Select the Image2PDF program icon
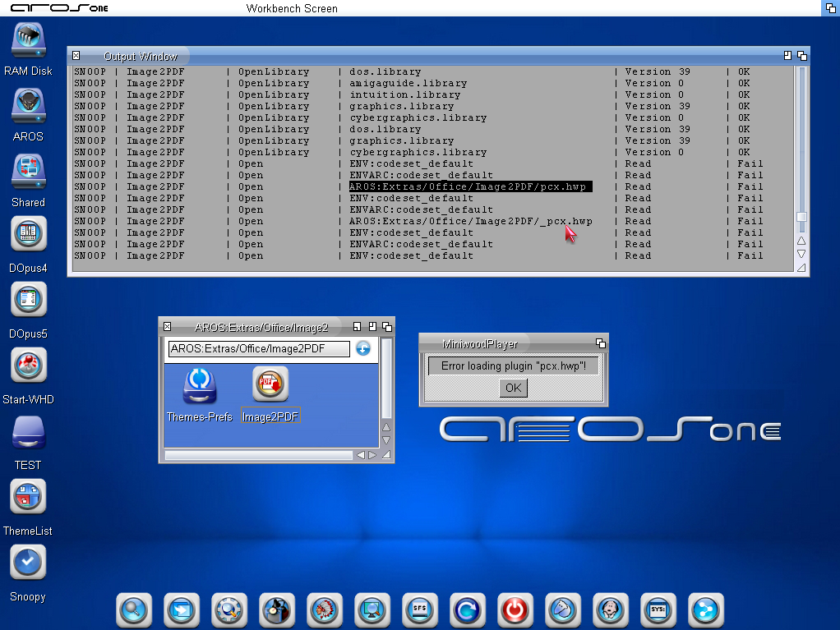840x630 pixels. pyautogui.click(x=270, y=384)
